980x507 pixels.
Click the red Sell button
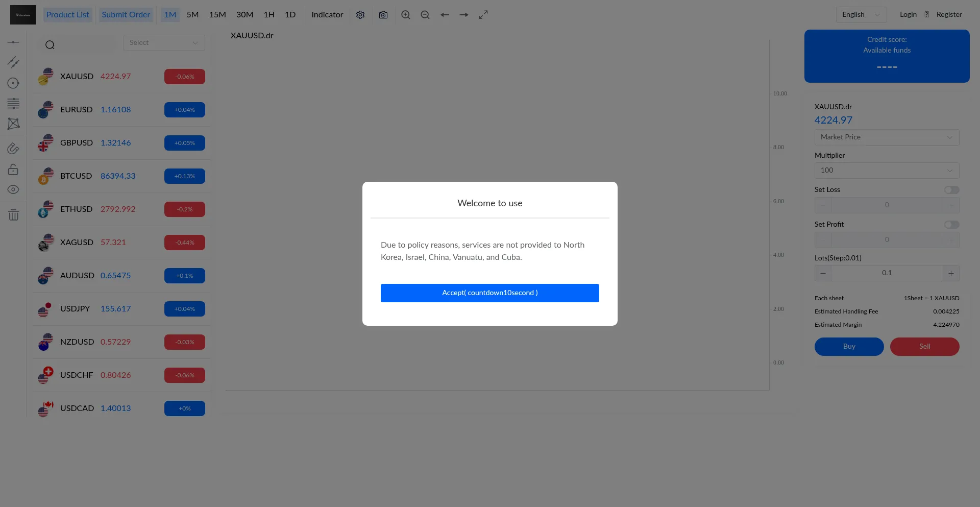(924, 347)
